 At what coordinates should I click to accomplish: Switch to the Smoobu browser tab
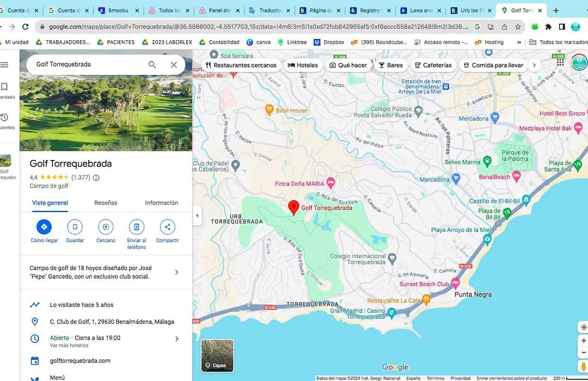(118, 10)
